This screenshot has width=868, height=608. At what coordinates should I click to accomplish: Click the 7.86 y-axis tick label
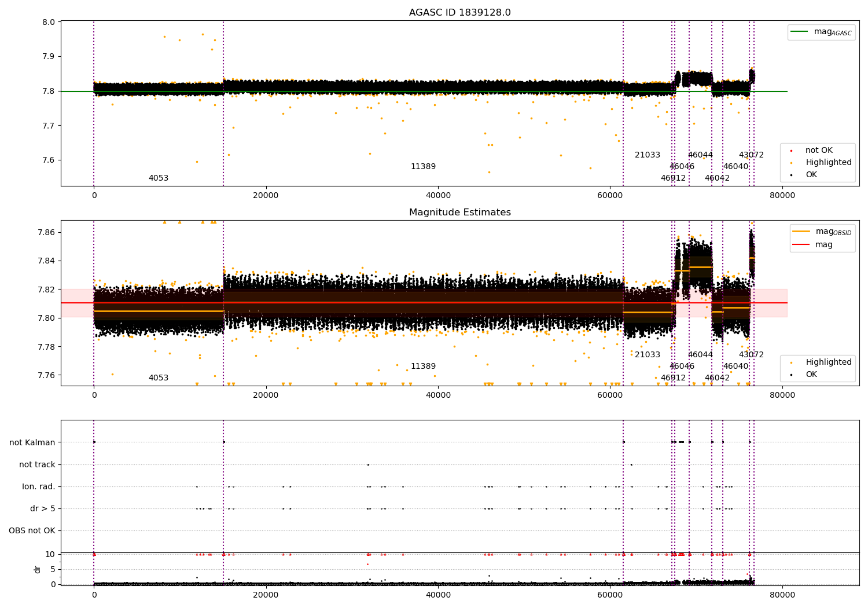pos(47,232)
